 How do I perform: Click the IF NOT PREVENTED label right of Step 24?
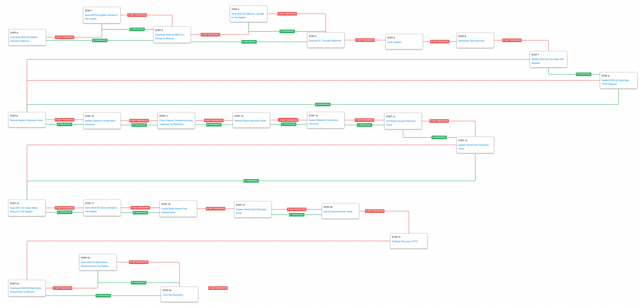coord(218,288)
